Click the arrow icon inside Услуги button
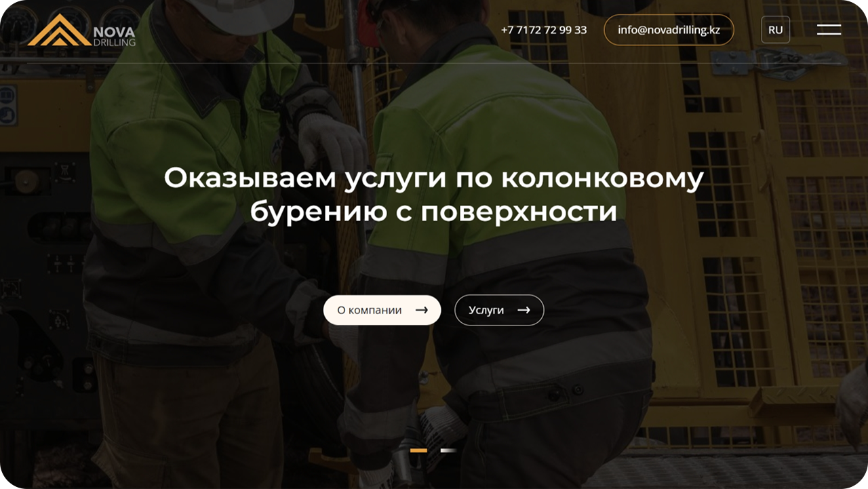Screen dimensions: 868x489 pyautogui.click(x=524, y=310)
